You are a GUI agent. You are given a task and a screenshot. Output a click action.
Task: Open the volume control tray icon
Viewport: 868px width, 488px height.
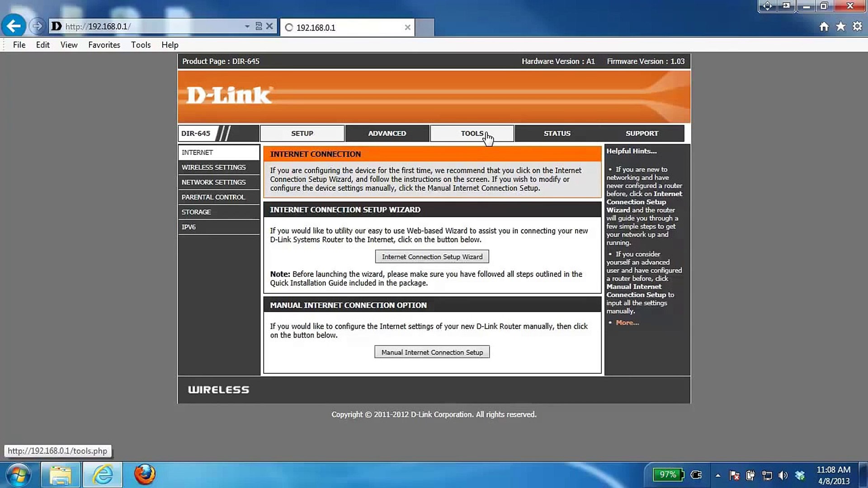coord(783,475)
